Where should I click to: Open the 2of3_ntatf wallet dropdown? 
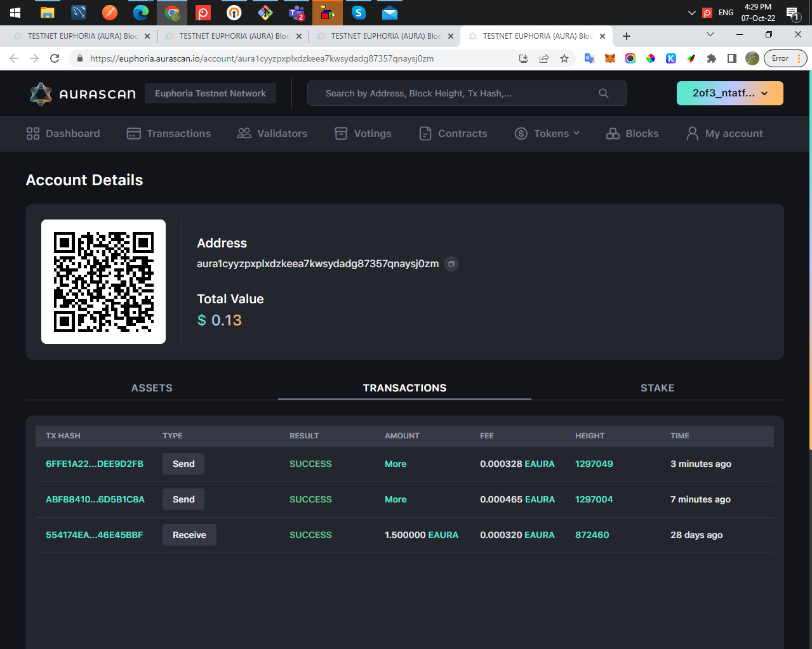729,93
